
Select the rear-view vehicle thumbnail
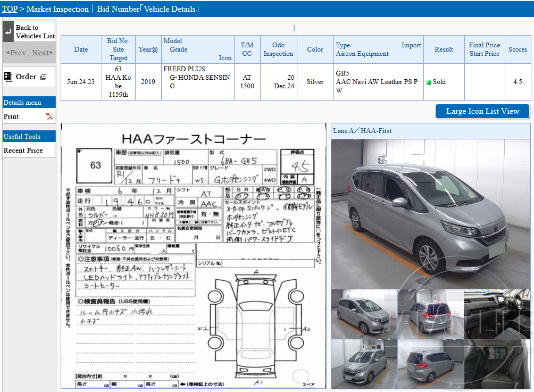click(431, 314)
